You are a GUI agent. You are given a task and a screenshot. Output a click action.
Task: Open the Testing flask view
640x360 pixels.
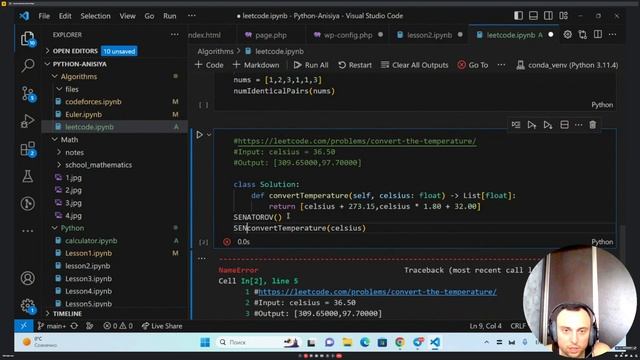point(27,176)
